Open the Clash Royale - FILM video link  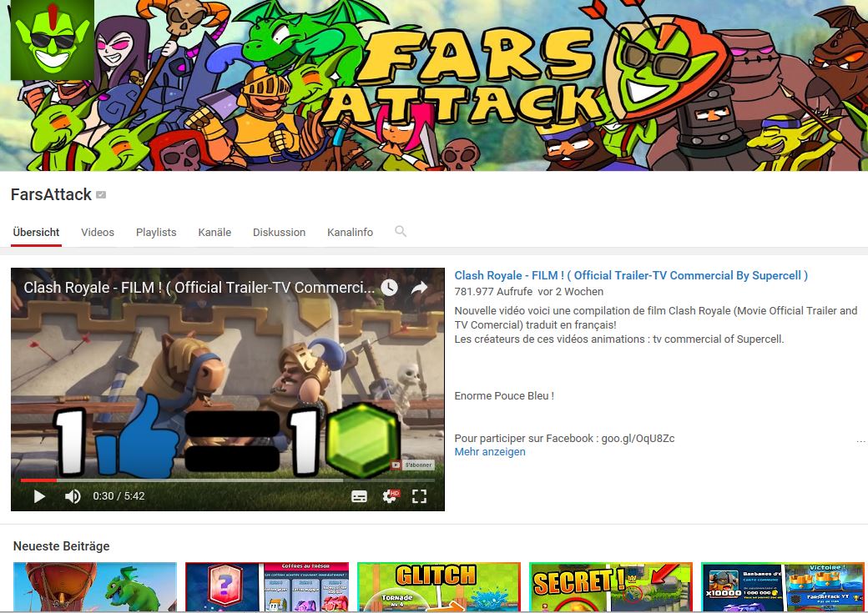[631, 275]
